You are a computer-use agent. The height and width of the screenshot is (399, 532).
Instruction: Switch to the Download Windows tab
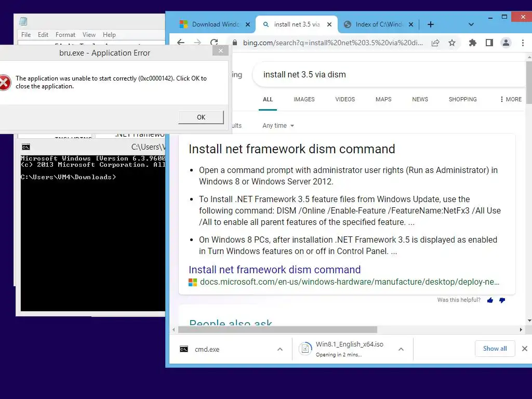pyautogui.click(x=215, y=24)
